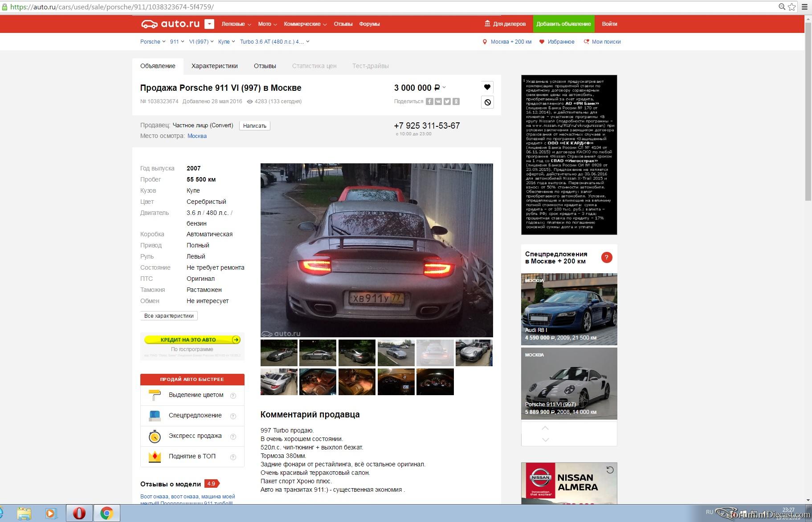The image size is (812, 522).
Task: Click help icon beside Выделение цветом
Action: click(x=233, y=396)
